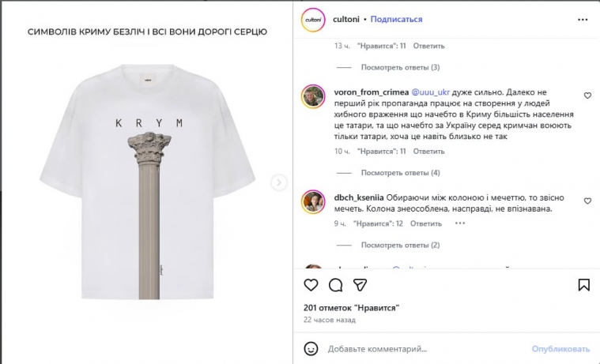This screenshot has height=364, width=600.
Task: Share the post via paper plane icon
Action: click(x=359, y=285)
